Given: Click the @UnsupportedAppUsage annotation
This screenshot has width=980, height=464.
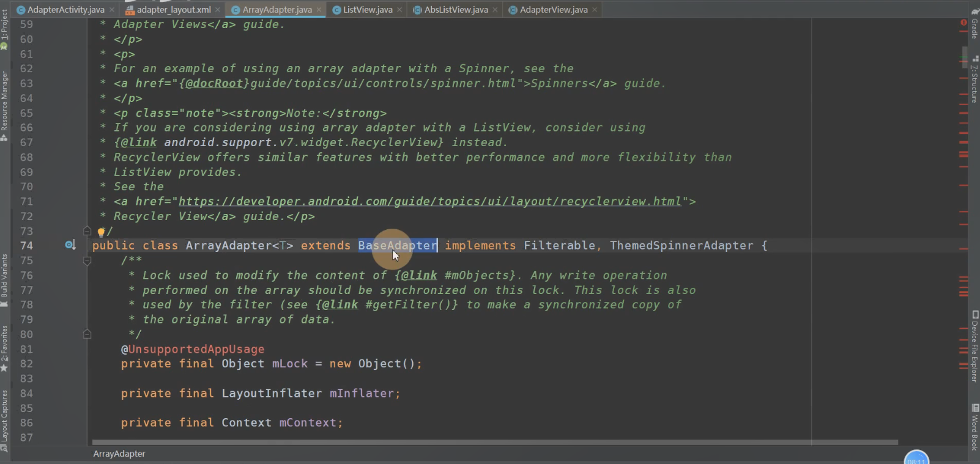Looking at the screenshot, I should (x=193, y=349).
